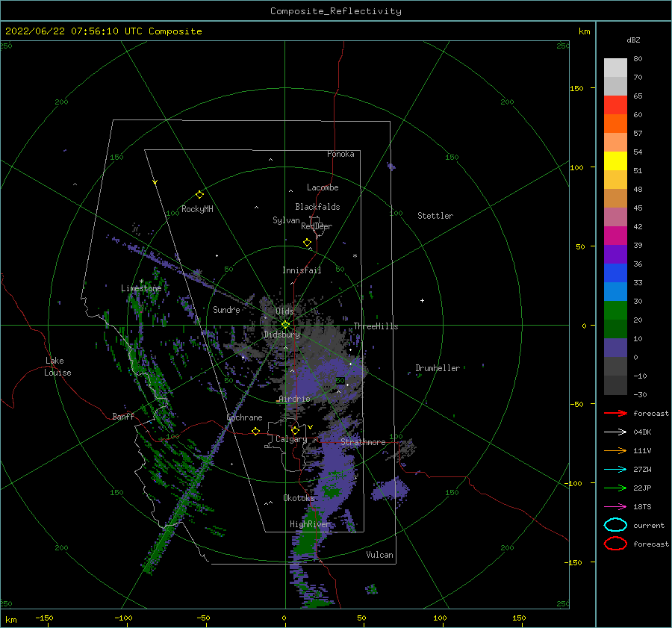Screen dimensions: 672x628
Task: Click the yellow diamond marker above Calgary
Action: pos(295,430)
